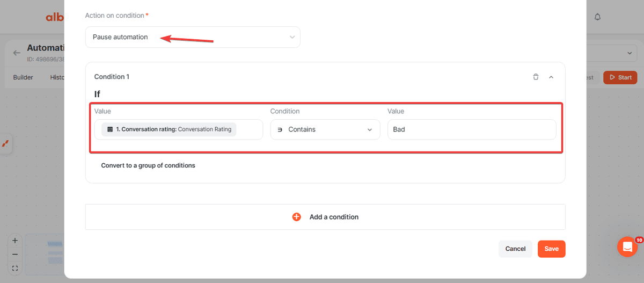
Task: Click Convert to a group of conditions
Action: [148, 165]
